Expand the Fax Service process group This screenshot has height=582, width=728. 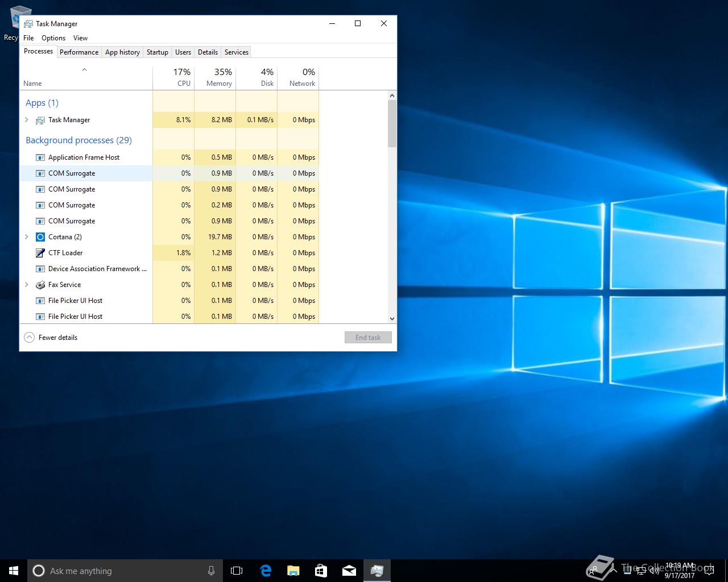pos(27,285)
